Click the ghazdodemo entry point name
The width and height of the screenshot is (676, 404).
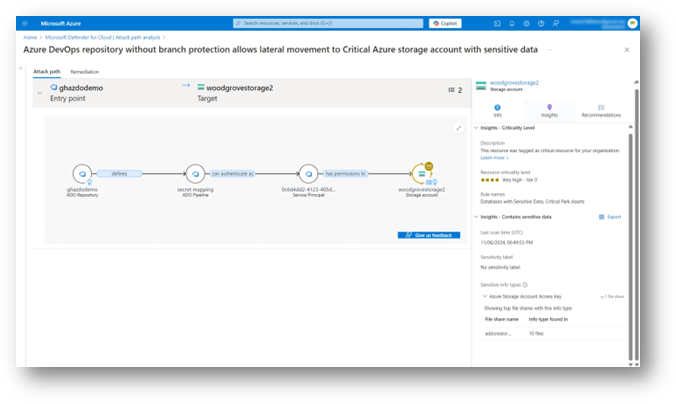coord(81,88)
